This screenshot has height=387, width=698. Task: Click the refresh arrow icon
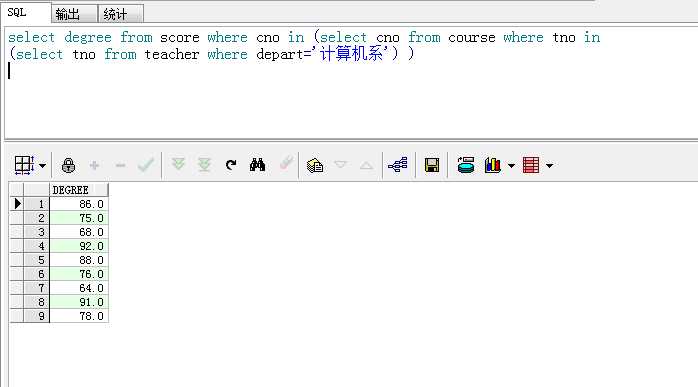[x=231, y=165]
